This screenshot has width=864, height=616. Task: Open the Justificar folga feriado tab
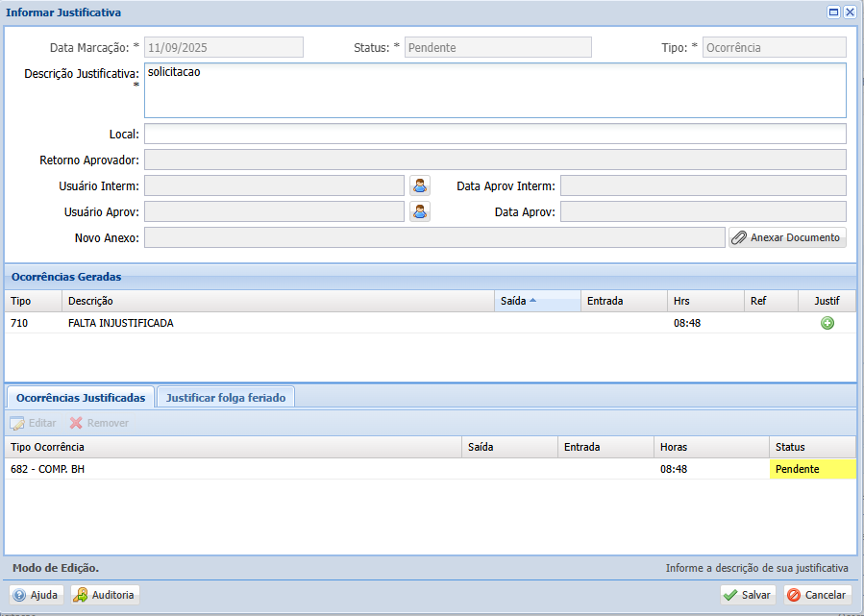coord(226,398)
